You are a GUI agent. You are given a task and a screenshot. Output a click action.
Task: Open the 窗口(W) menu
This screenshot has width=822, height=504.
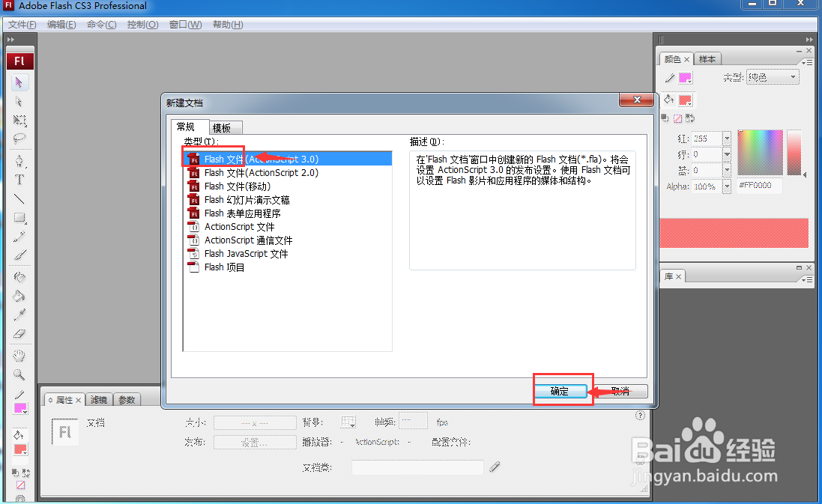point(186,25)
